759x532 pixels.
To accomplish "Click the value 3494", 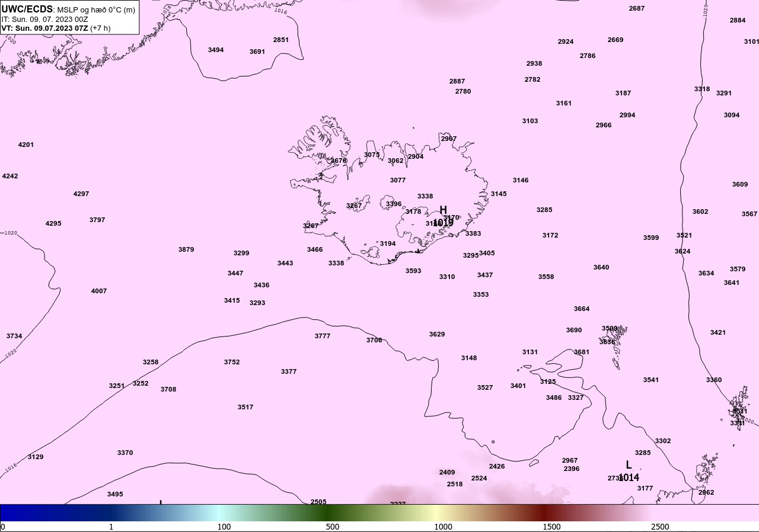I will 216,50.
